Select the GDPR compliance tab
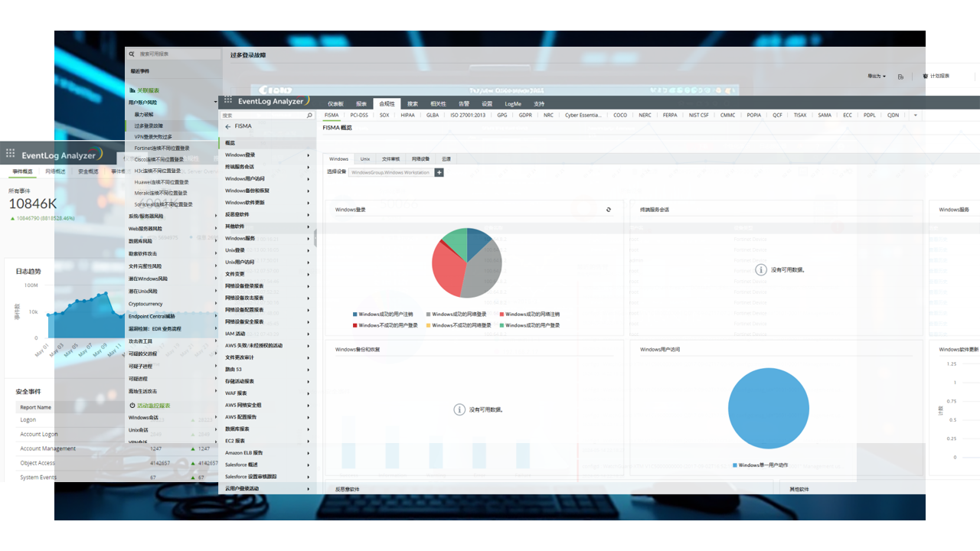Screen dimensions: 980x551 pyautogui.click(x=525, y=115)
